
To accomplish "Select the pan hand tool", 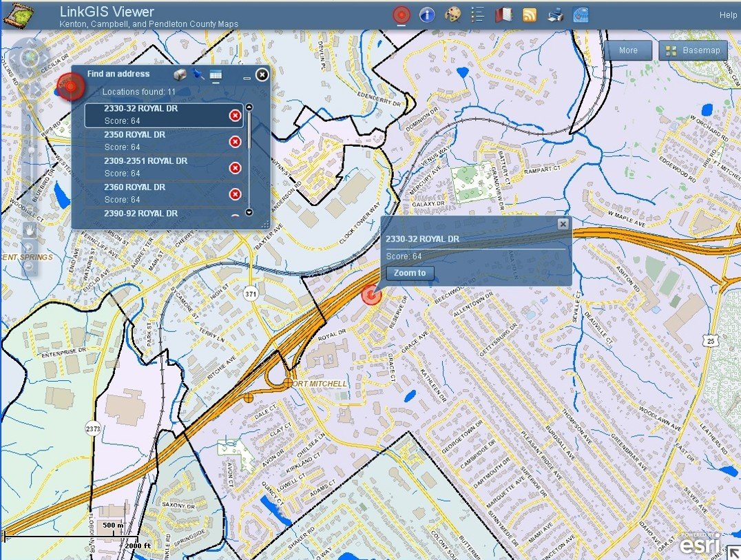I will (30, 230).
